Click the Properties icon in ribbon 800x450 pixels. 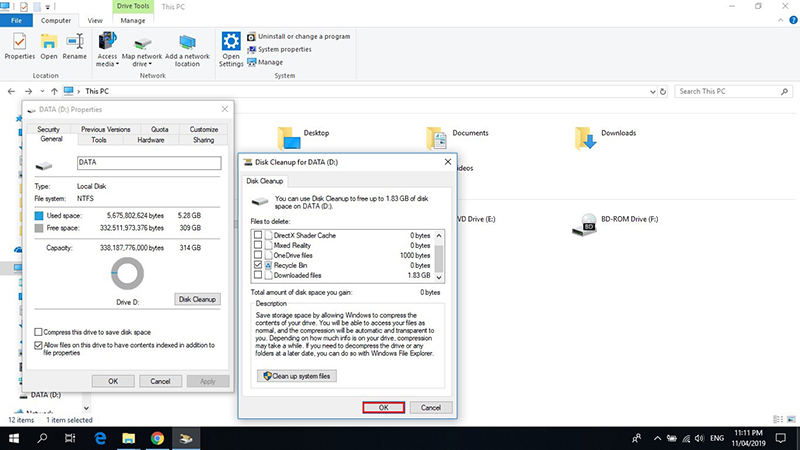point(19,42)
